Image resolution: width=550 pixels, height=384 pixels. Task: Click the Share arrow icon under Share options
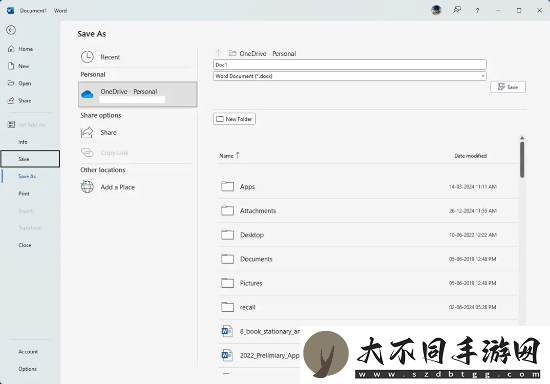point(87,133)
